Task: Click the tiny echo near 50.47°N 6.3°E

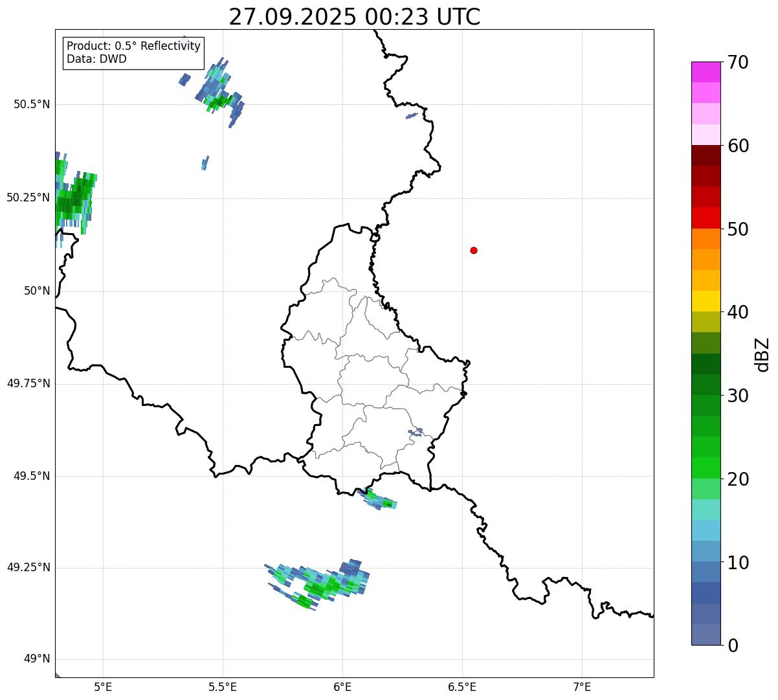Action: pyautogui.click(x=412, y=116)
